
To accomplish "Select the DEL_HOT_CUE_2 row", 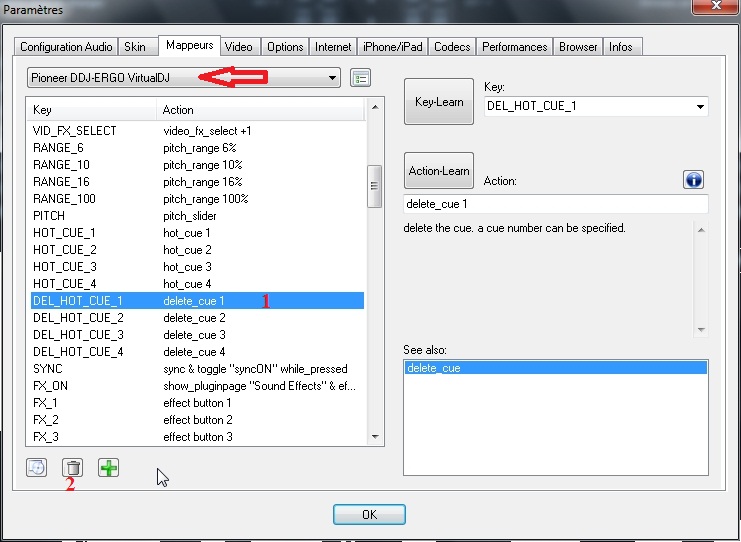I will click(198, 318).
